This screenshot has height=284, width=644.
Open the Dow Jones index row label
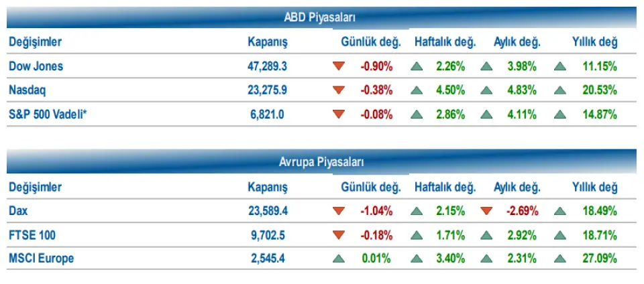coord(36,66)
